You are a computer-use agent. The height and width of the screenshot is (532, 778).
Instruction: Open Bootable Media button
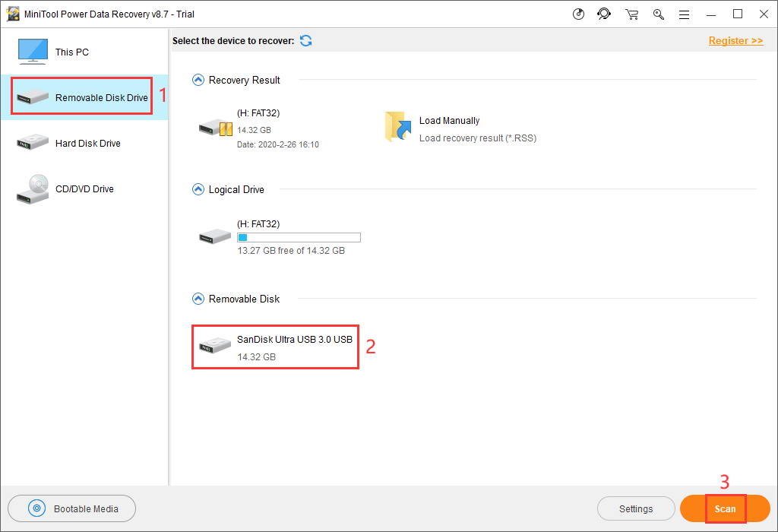[72, 508]
